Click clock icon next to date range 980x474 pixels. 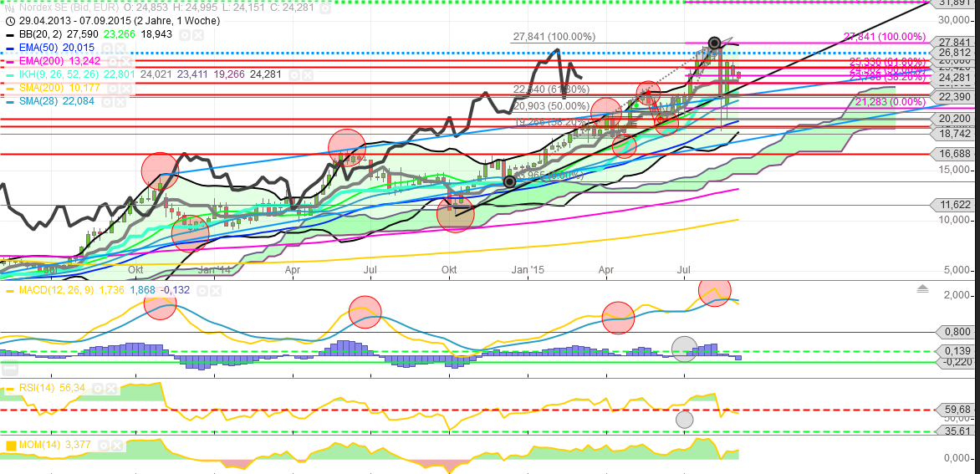coord(8,20)
